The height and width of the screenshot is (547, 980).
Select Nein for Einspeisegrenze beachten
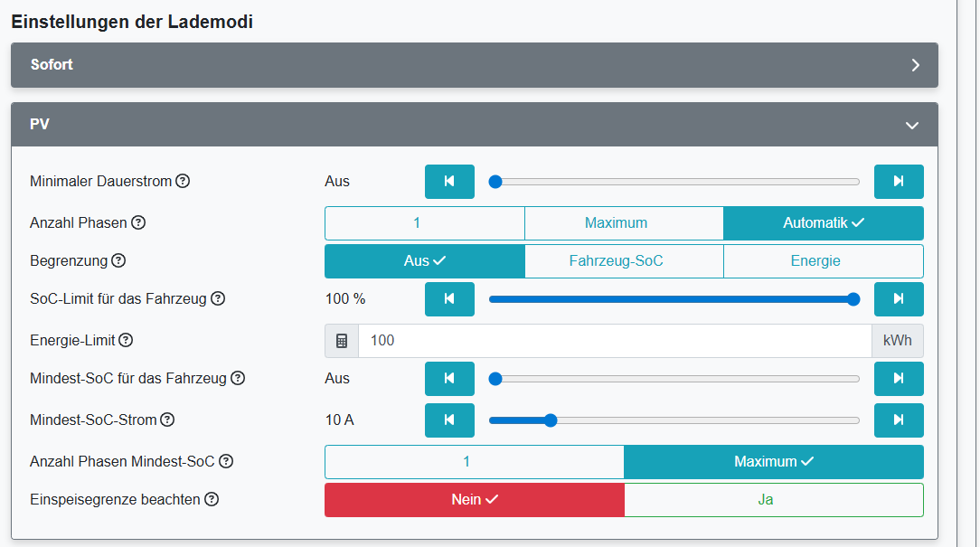coord(474,499)
